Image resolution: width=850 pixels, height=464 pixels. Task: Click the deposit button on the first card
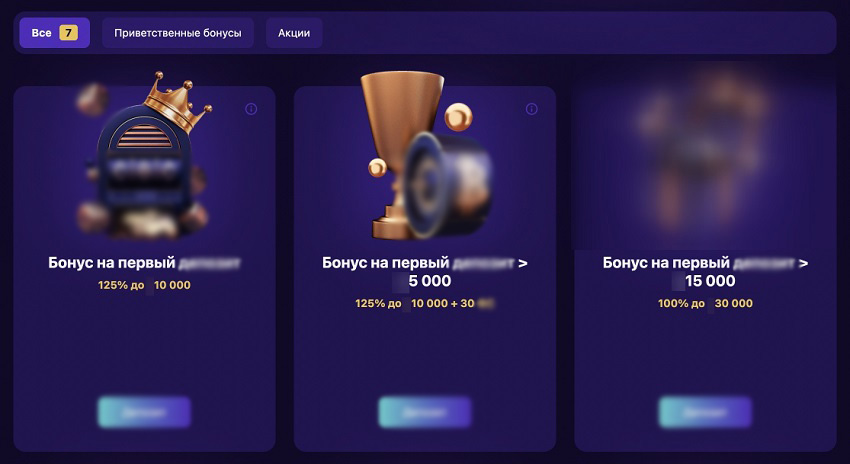pos(144,413)
